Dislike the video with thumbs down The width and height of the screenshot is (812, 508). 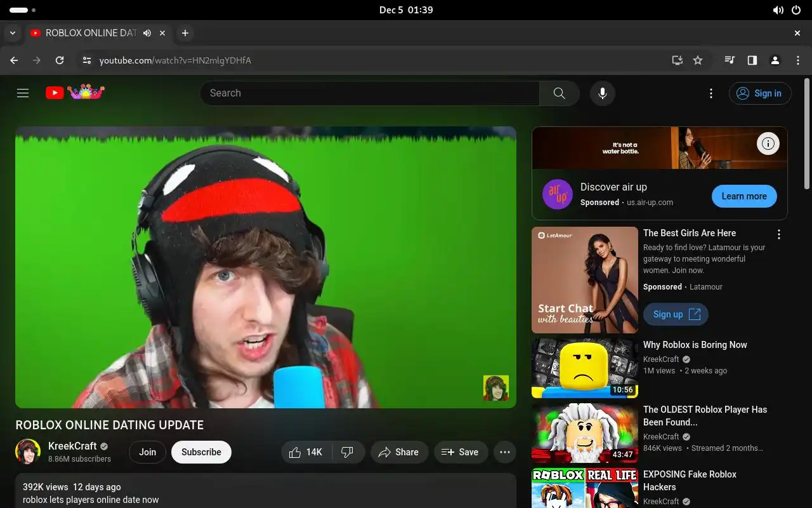[x=348, y=452]
